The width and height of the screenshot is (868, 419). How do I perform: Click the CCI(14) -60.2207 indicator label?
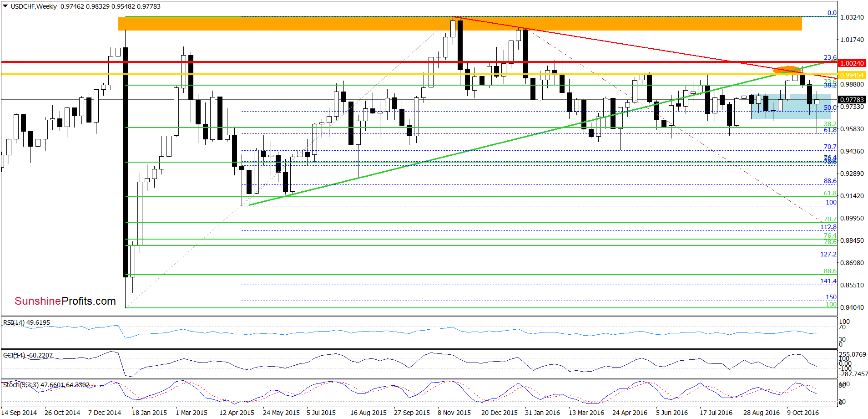point(28,355)
